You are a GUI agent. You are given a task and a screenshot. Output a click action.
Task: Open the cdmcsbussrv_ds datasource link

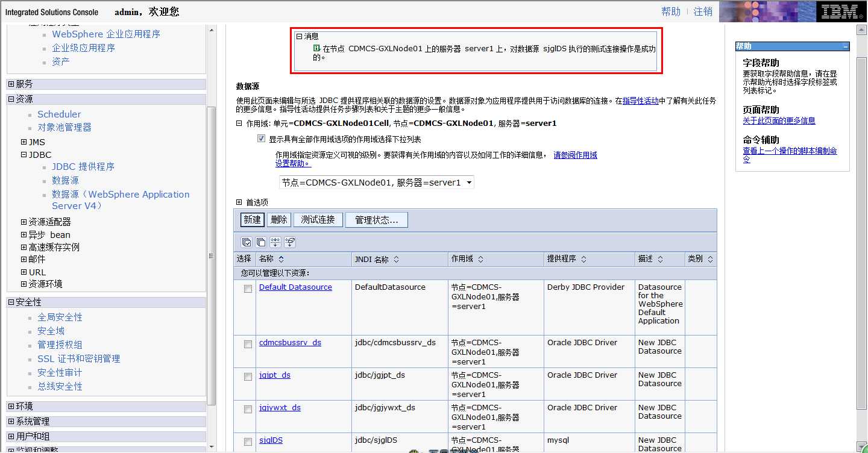[290, 343]
